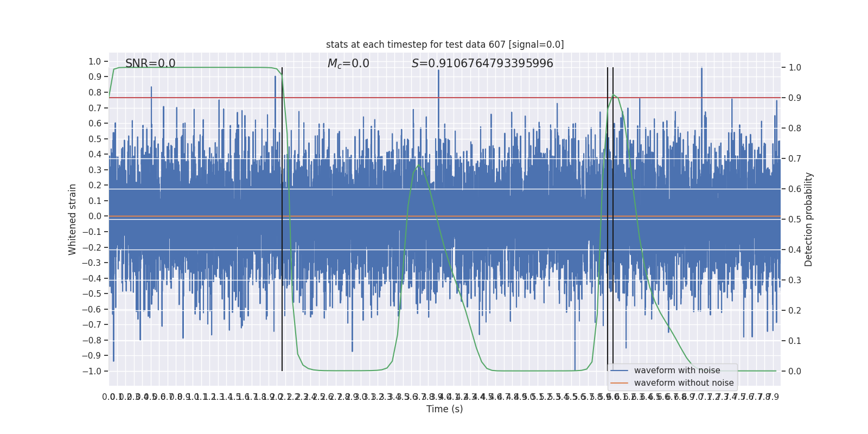
Task: Click the 'Whitened strain' y-axis label
Action: 73,219
